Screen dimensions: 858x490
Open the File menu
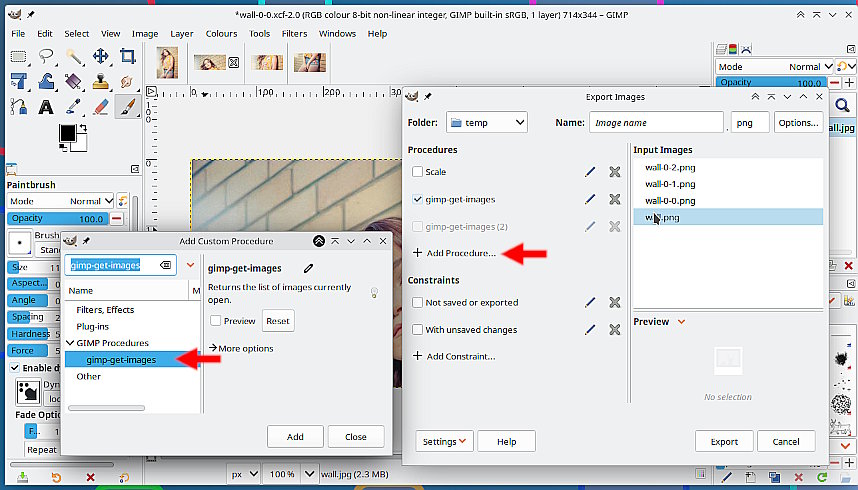18,33
